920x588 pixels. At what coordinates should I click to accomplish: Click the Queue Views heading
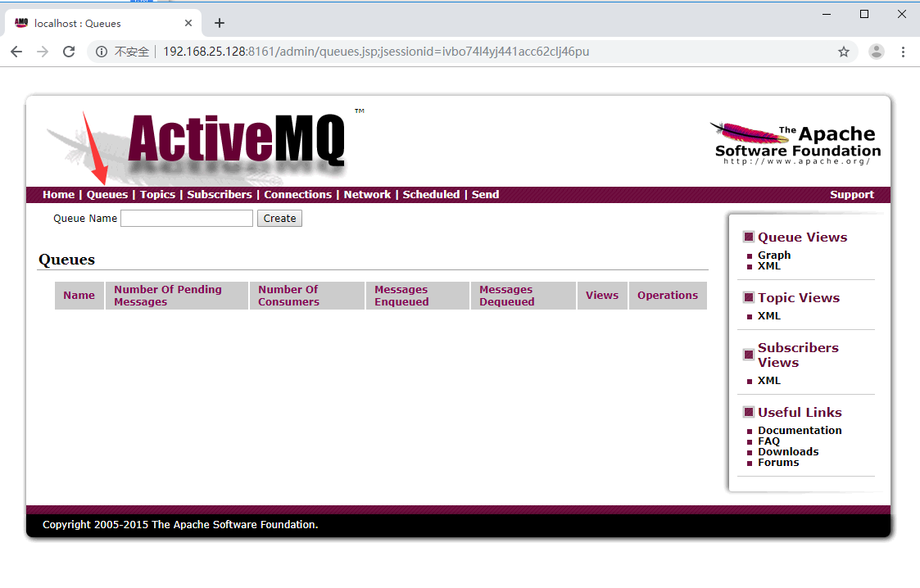pyautogui.click(x=802, y=237)
